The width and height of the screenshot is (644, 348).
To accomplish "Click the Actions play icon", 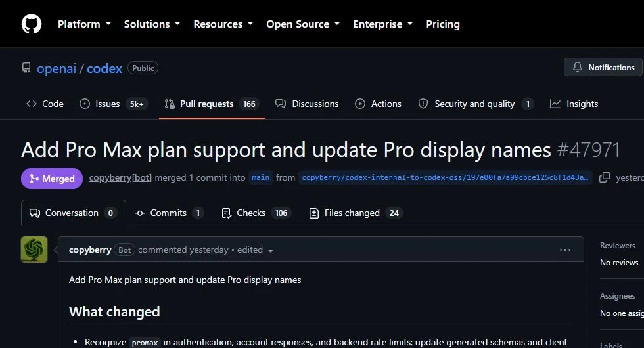I will (360, 104).
